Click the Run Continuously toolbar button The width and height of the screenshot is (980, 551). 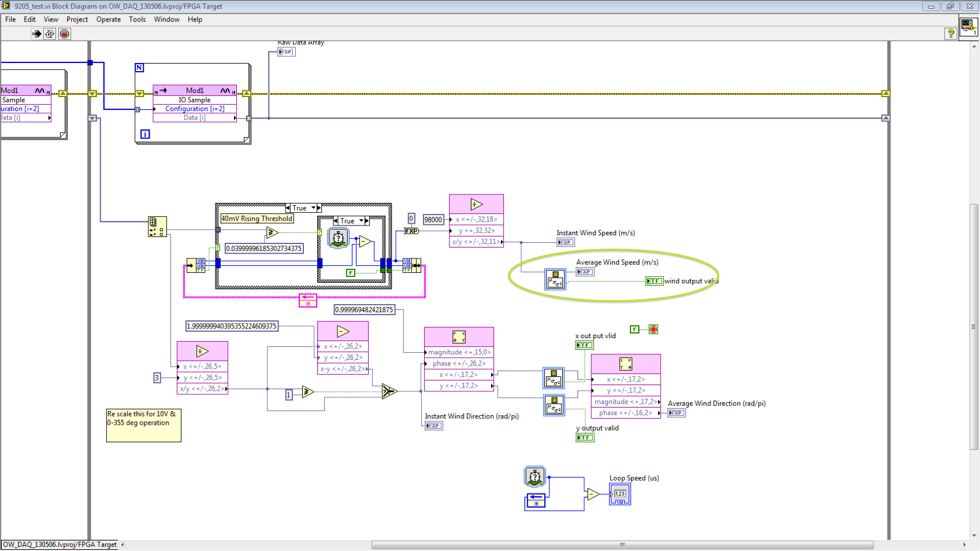[x=50, y=34]
